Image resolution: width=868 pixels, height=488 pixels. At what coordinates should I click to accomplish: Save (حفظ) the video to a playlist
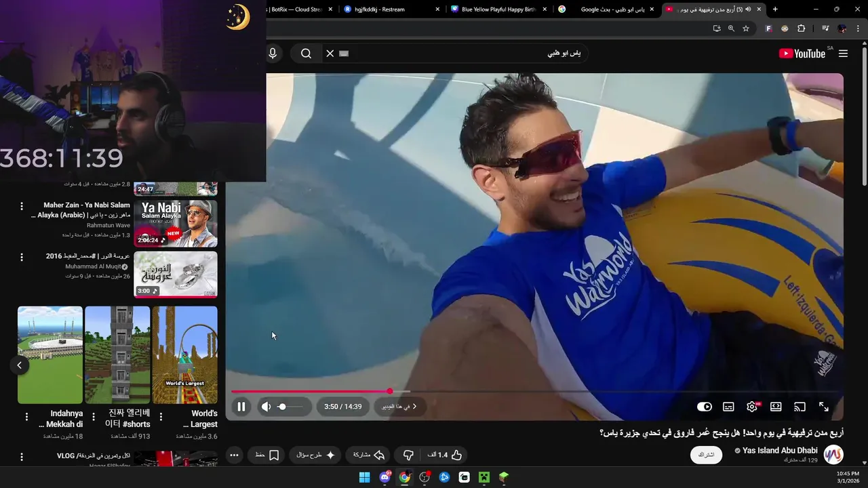tap(267, 455)
